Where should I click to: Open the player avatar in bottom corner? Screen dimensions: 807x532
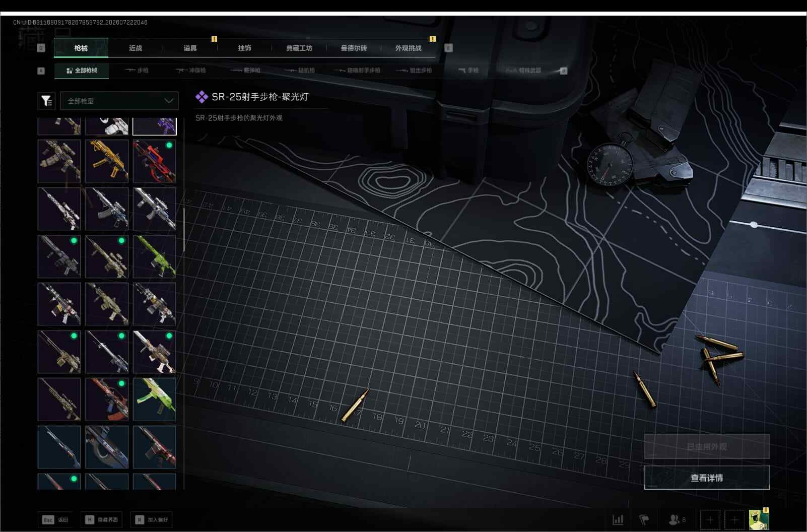tap(759, 519)
